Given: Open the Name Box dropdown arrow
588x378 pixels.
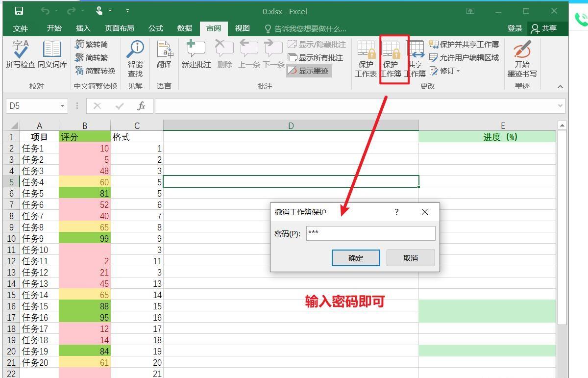Looking at the screenshot, I should point(63,106).
